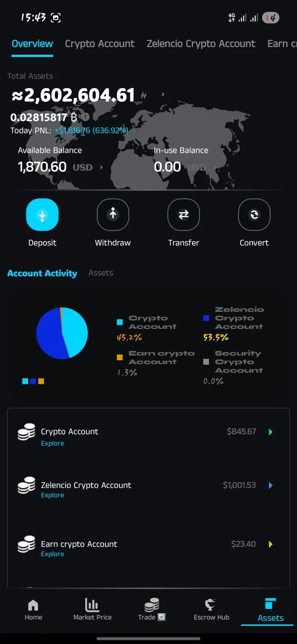Tap the Transfer arrows icon

coord(183,214)
